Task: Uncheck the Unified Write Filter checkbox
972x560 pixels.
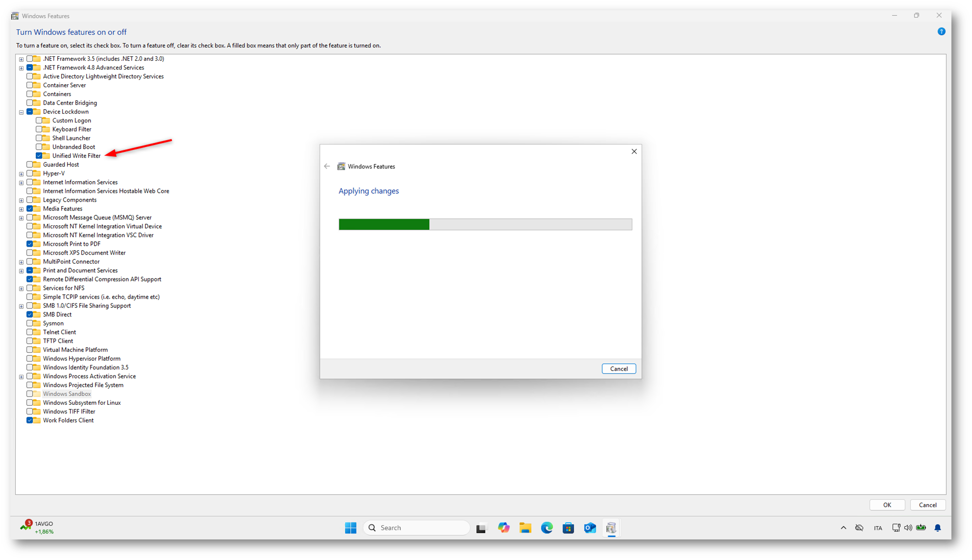Action: 39,156
